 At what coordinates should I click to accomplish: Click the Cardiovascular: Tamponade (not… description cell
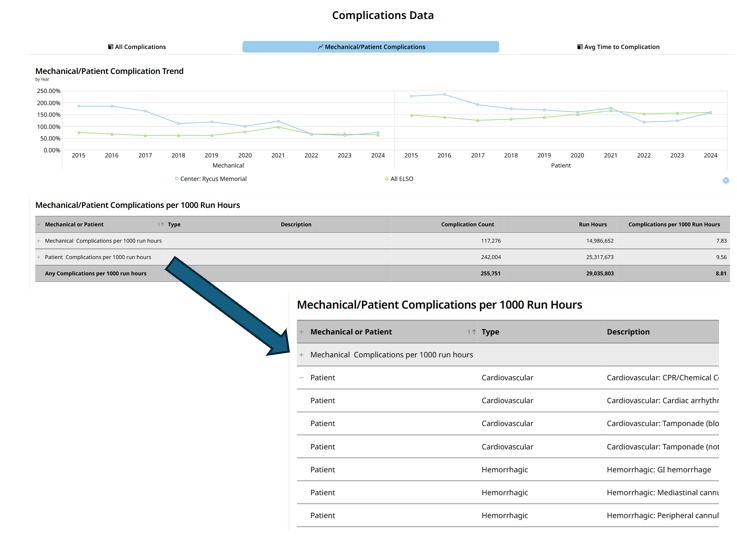662,447
